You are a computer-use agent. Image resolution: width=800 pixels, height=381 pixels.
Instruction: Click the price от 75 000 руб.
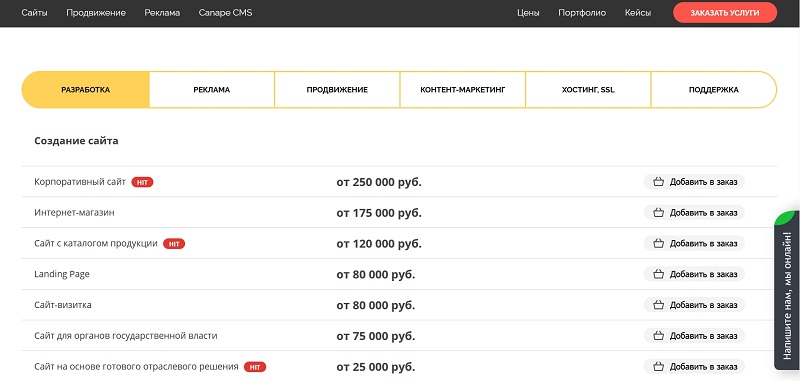(376, 337)
